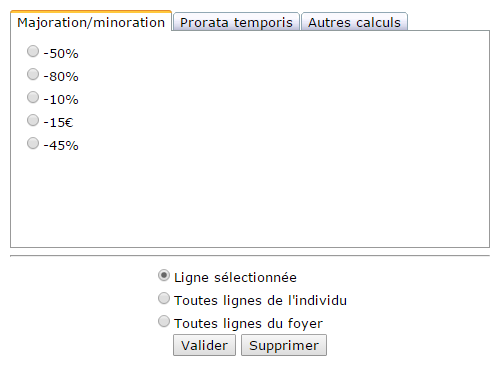
Task: Choose Toutes lignes de l'individu radio button
Action: click(x=164, y=298)
